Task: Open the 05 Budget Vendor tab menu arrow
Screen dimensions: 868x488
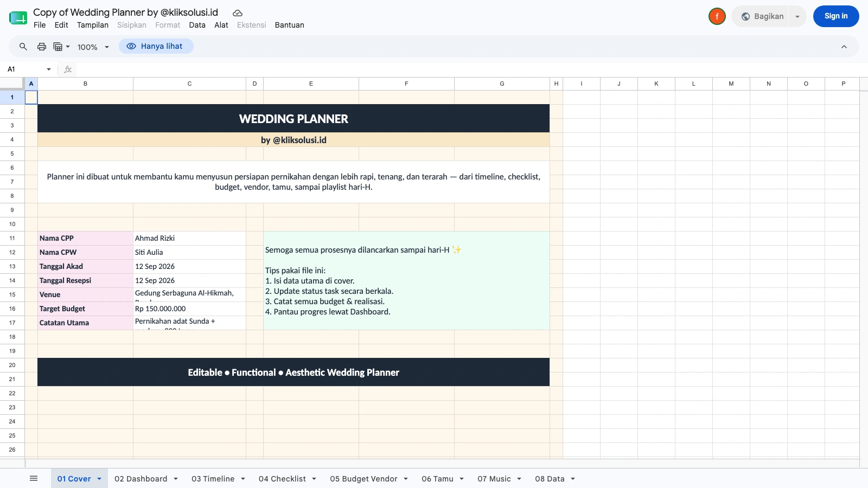Action: (x=406, y=479)
